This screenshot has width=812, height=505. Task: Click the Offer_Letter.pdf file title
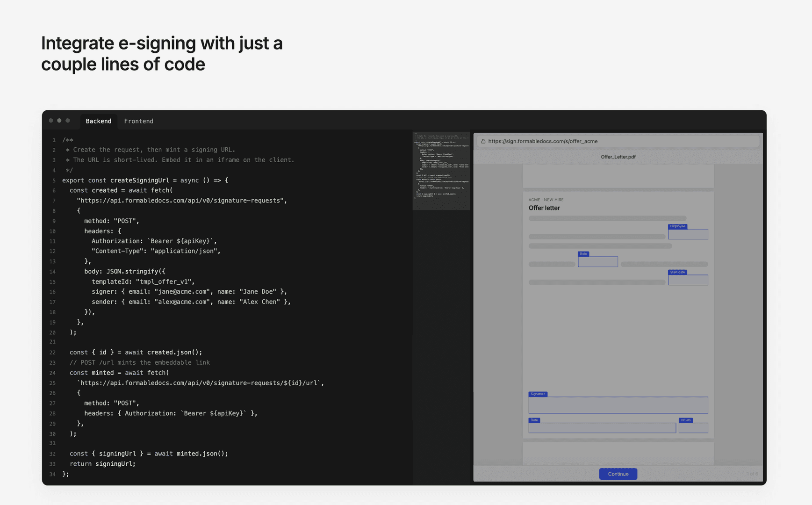click(618, 157)
